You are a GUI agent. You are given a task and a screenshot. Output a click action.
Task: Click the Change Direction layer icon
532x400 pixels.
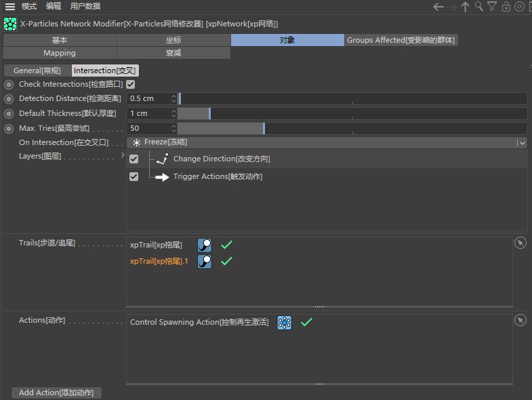click(162, 159)
